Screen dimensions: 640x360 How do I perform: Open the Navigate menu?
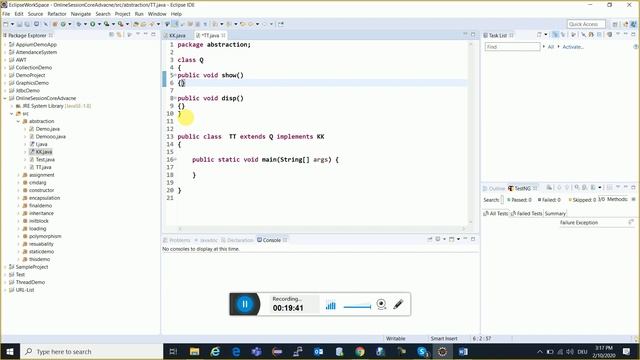[x=81, y=14]
